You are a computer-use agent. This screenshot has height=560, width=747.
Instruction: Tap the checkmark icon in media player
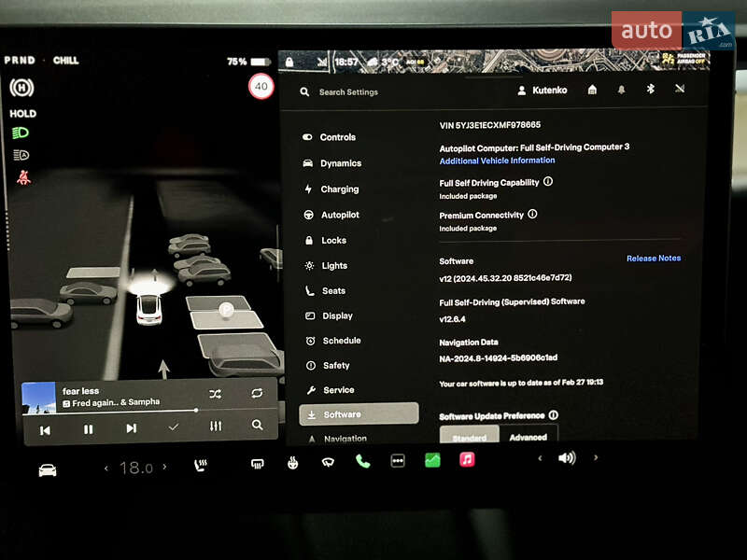174,427
